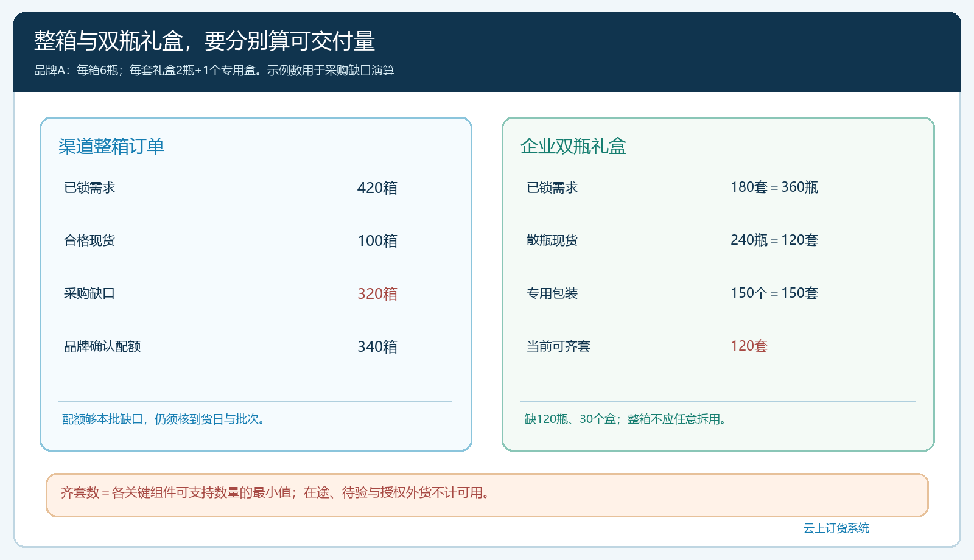The image size is (974, 560).
Task: Click the value 180套＝360瓶
Action: point(774,187)
